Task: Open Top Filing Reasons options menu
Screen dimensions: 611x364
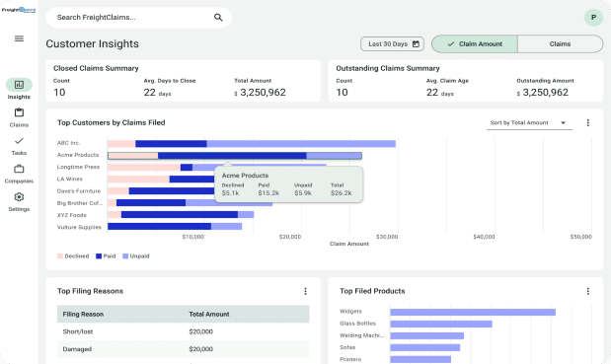Action: click(305, 291)
